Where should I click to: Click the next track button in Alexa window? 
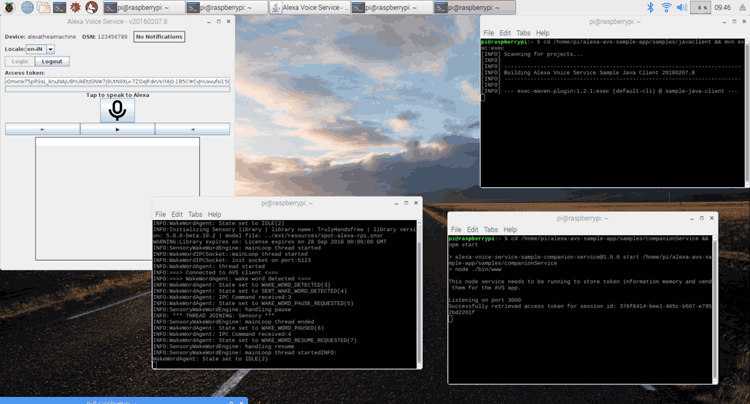point(192,129)
